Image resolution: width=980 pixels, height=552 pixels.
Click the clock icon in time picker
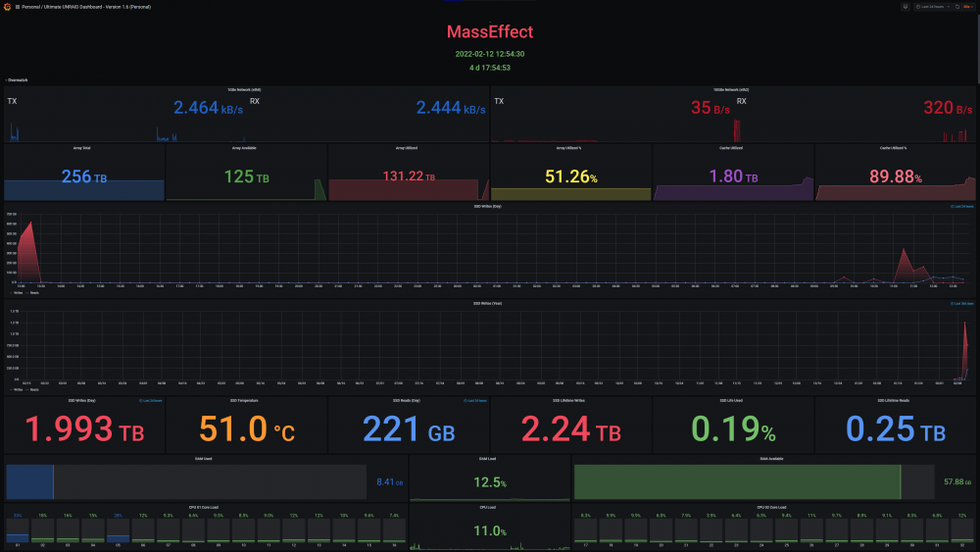[918, 7]
